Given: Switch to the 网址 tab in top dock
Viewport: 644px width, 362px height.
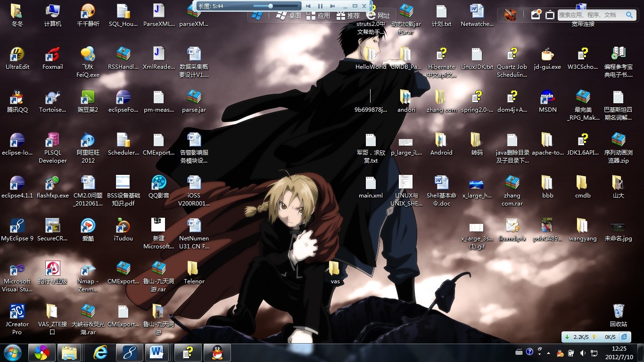Looking at the screenshot, I should [379, 16].
